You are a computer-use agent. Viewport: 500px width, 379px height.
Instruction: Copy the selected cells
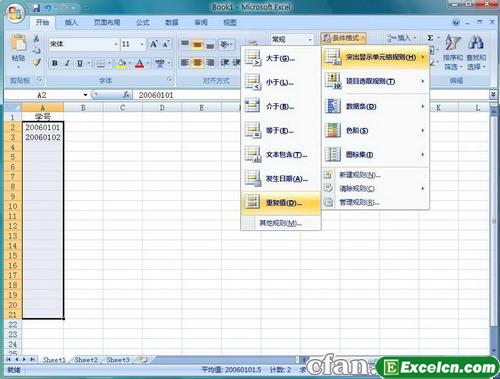(x=37, y=50)
